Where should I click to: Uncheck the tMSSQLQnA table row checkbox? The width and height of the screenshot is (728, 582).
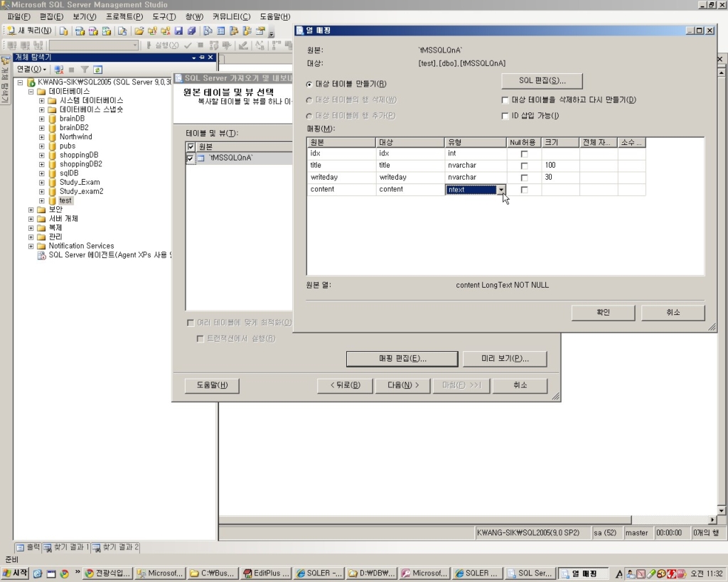[191, 158]
